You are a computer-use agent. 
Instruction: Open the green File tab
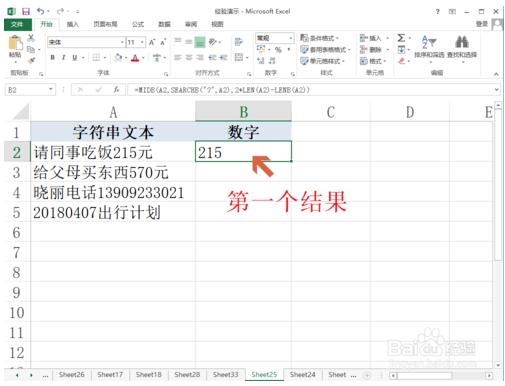pyautogui.click(x=17, y=24)
